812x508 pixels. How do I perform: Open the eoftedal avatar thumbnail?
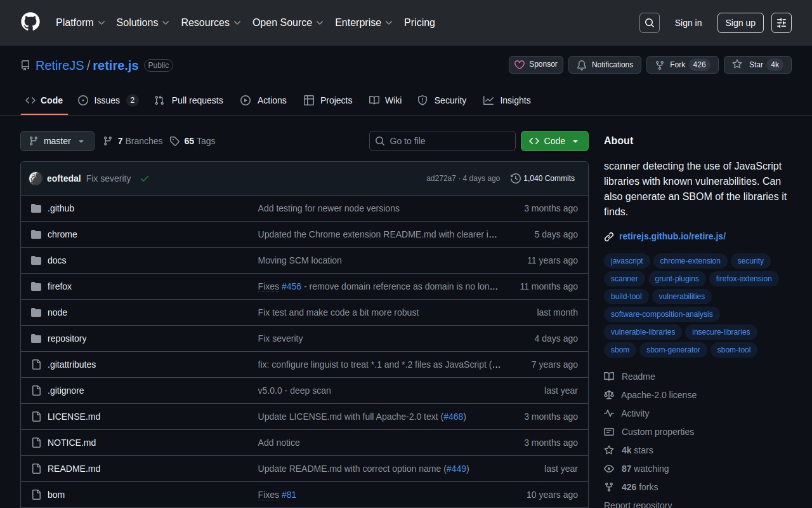pyautogui.click(x=36, y=178)
